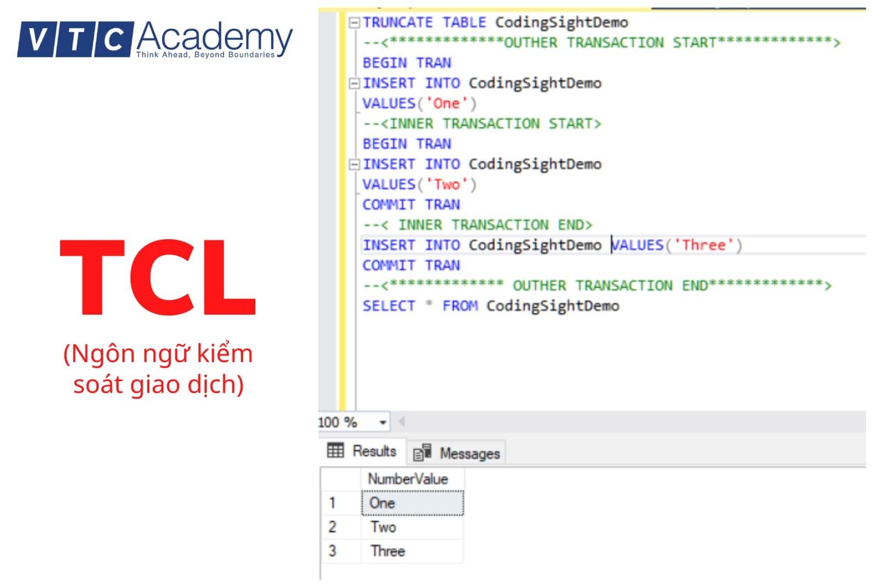Collapse the INSERT INTO block for 'One'

[354, 83]
